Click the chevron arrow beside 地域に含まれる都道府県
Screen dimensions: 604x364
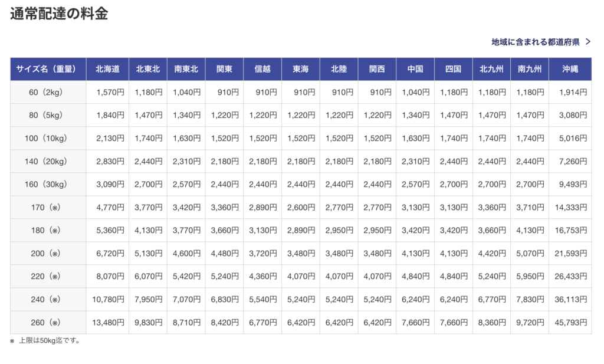(588, 42)
